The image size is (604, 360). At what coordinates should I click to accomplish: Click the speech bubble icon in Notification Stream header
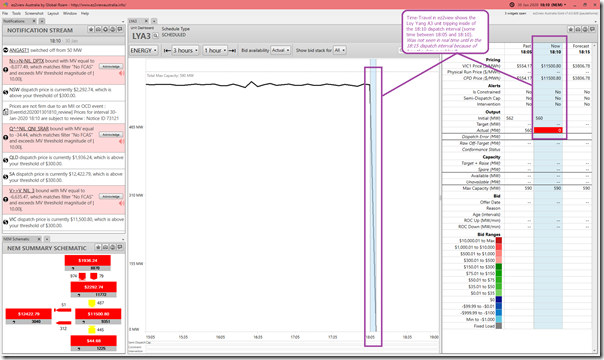tap(120, 30)
